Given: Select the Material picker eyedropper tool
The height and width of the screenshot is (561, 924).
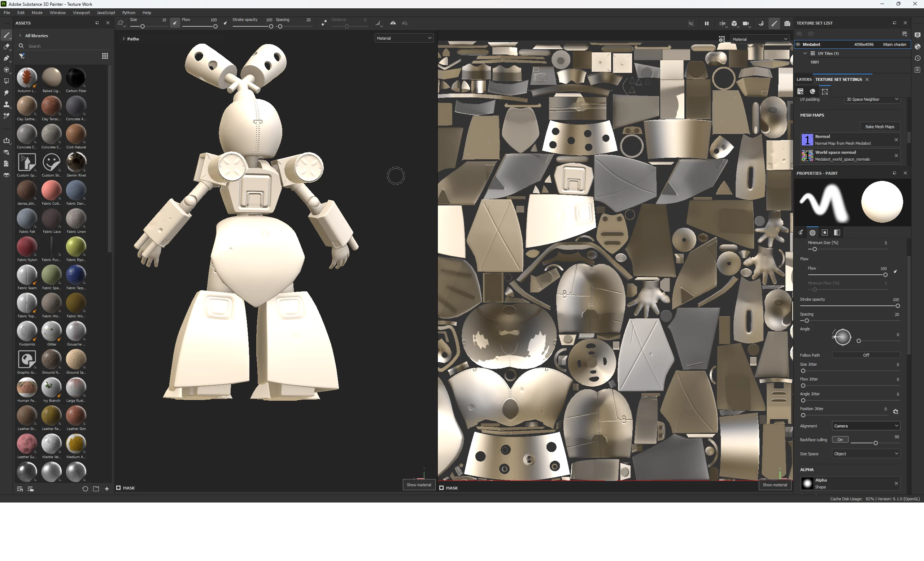Looking at the screenshot, I should point(6,116).
